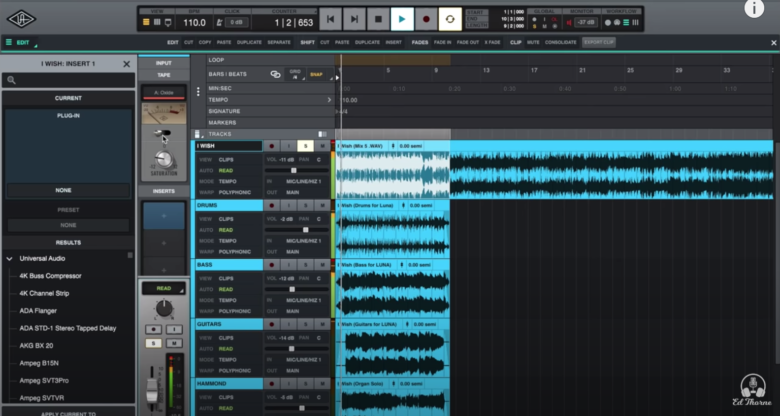Open the SNAP dropdown
The height and width of the screenshot is (416, 780).
(x=318, y=75)
